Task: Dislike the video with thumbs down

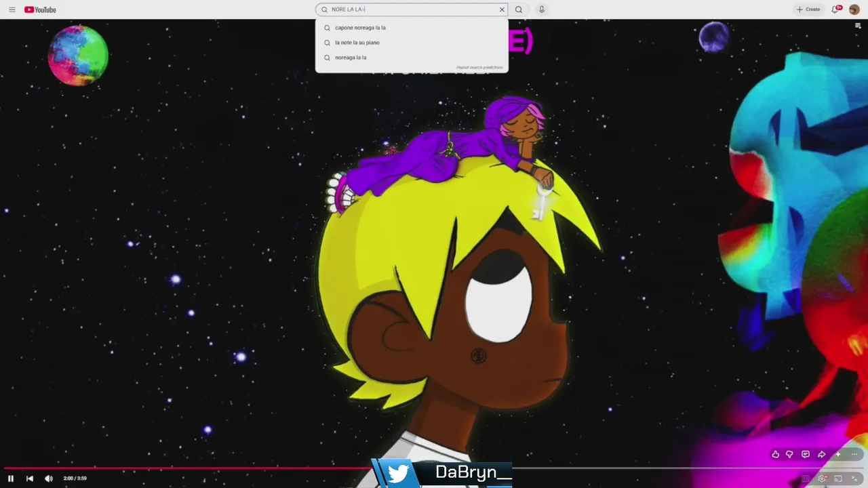Action: 789,454
